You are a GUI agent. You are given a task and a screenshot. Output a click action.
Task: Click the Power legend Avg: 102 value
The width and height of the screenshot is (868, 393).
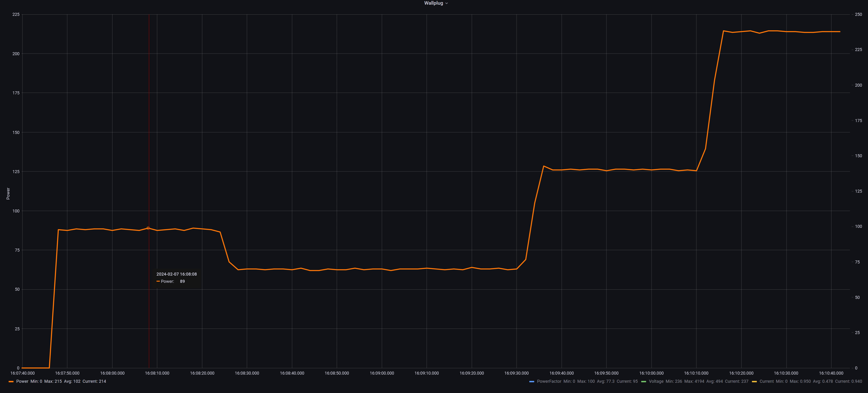[72, 381]
